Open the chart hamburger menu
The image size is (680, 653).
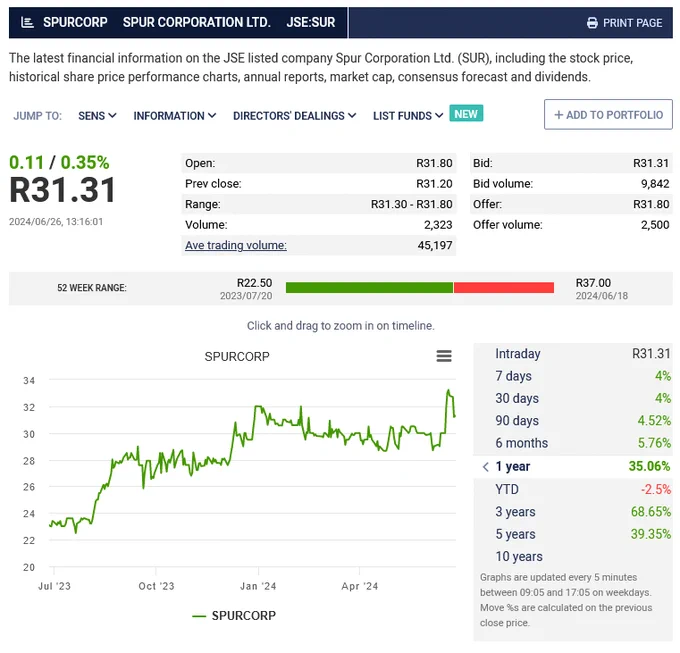click(444, 356)
